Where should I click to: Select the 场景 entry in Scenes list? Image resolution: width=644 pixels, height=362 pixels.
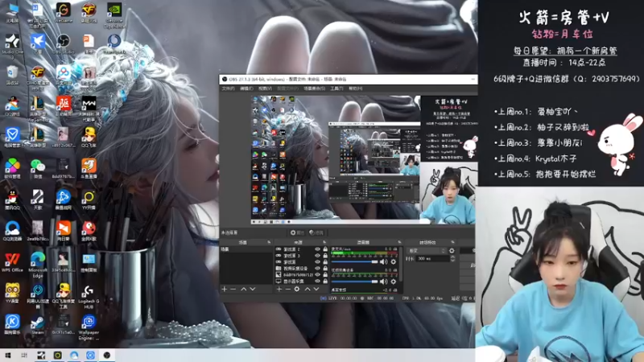click(246, 249)
